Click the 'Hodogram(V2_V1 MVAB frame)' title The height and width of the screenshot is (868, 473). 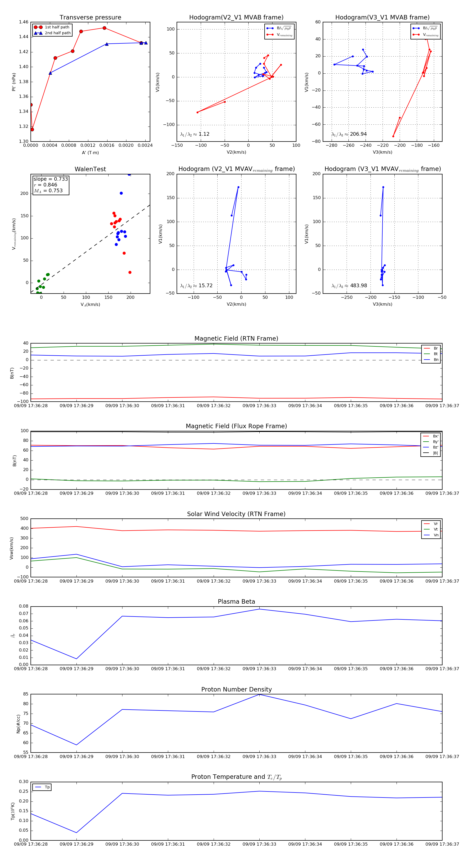point(236,18)
